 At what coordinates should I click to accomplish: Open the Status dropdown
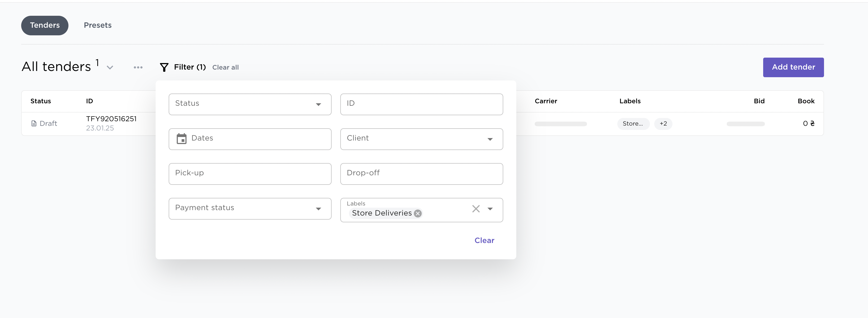coord(250,104)
